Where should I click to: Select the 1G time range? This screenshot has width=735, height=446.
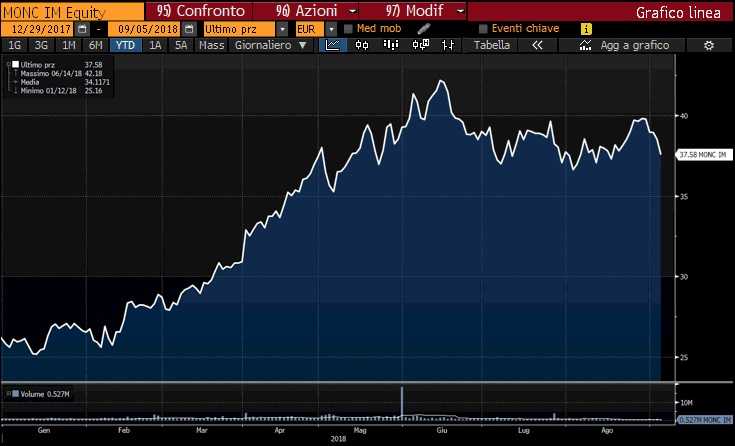coord(15,45)
